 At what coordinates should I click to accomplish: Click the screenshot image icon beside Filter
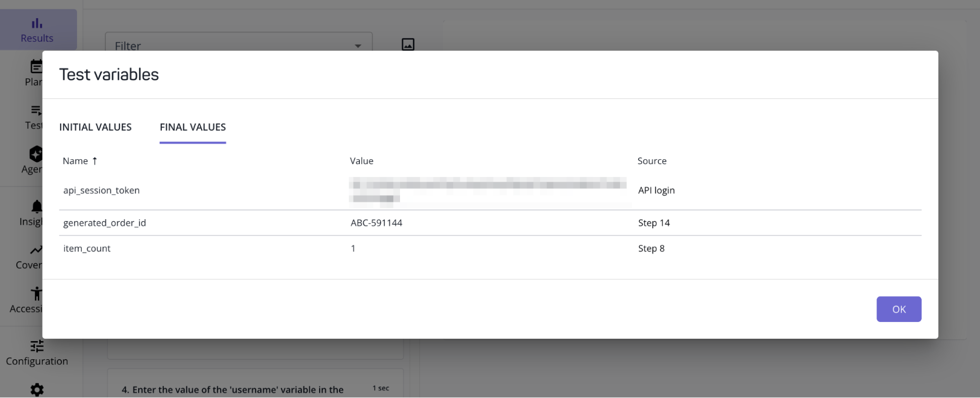[x=408, y=45]
